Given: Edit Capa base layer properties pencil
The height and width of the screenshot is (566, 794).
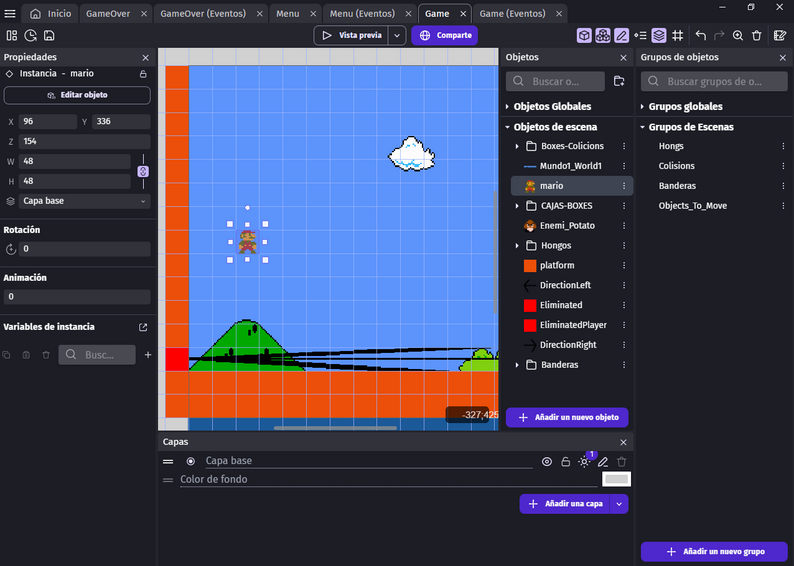Looking at the screenshot, I should click(603, 462).
